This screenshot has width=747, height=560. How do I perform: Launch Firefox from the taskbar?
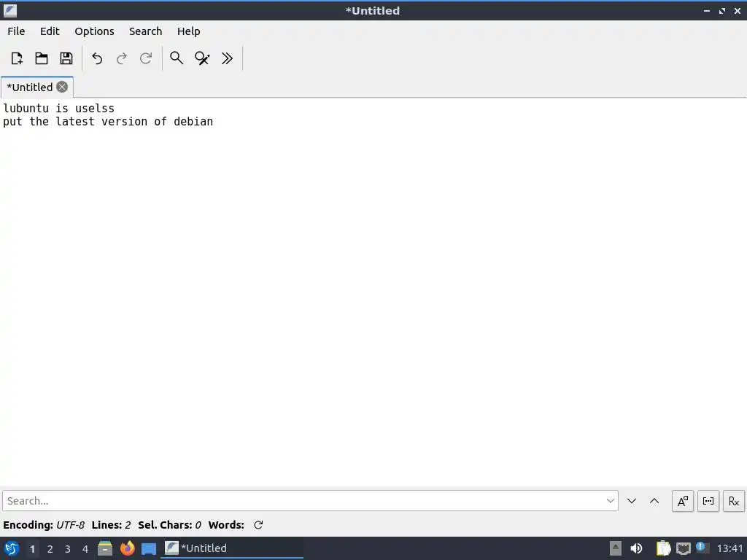click(127, 548)
